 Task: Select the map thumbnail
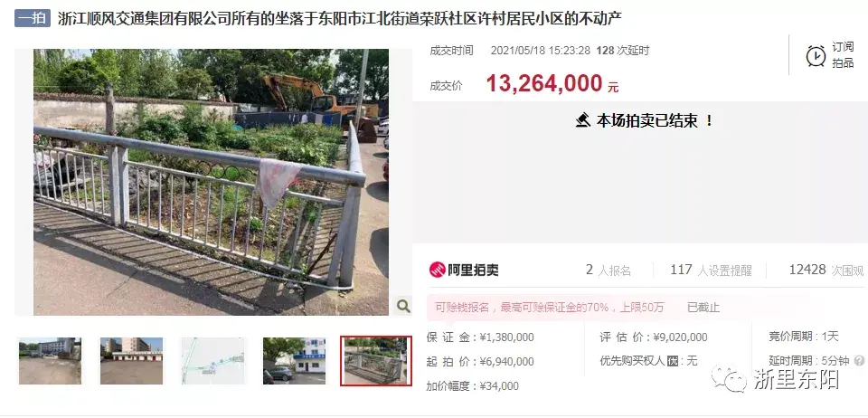tap(212, 361)
